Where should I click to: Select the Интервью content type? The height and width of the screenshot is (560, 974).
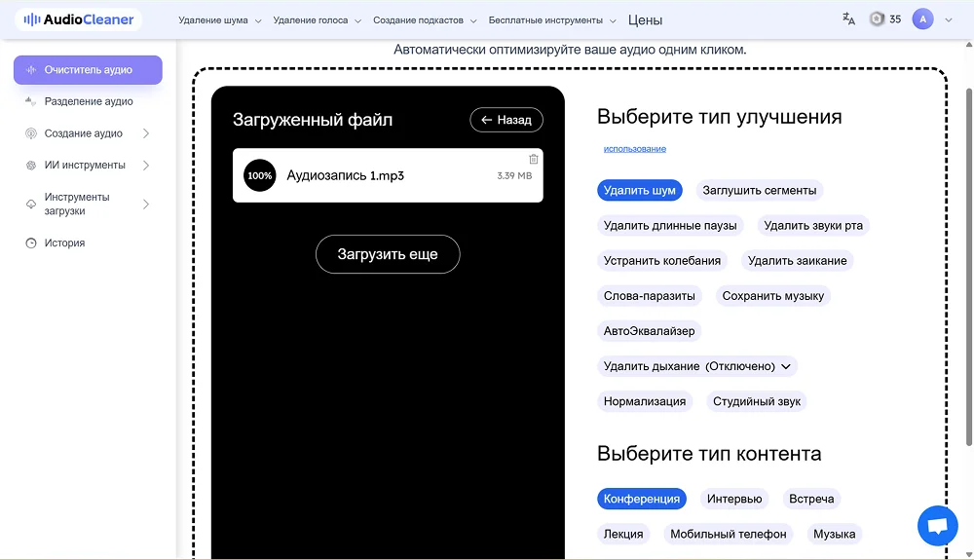pos(734,499)
